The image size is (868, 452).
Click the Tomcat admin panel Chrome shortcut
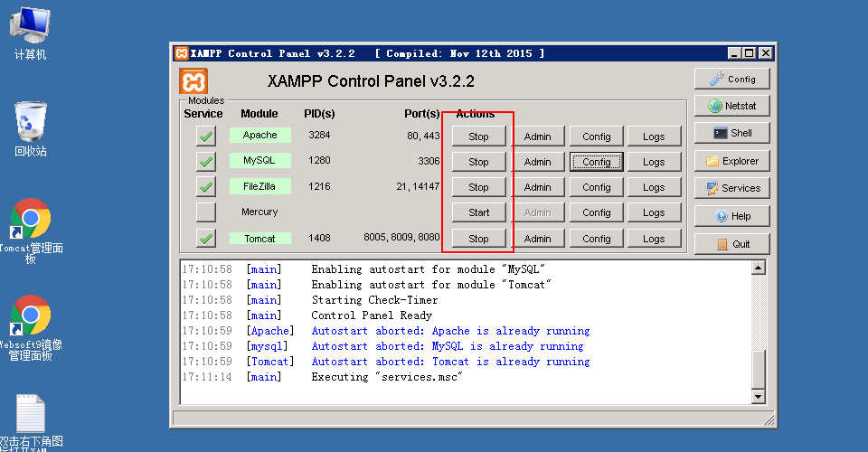30,220
